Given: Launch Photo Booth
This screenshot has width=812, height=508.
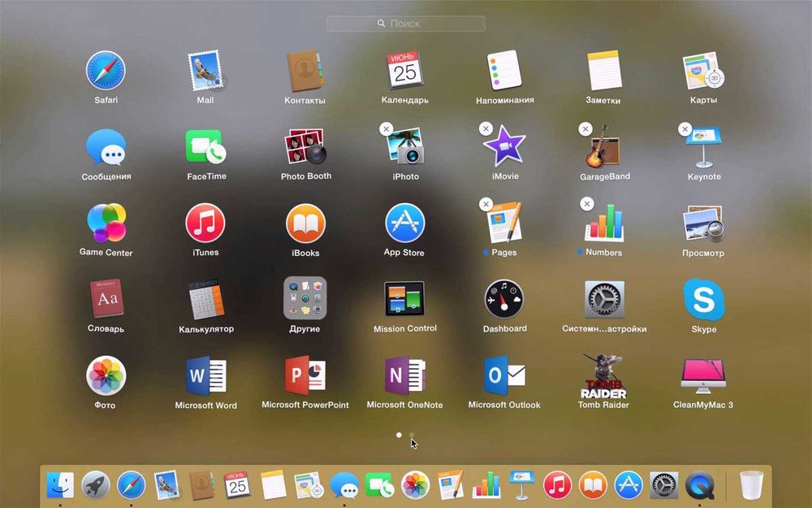Looking at the screenshot, I should click(305, 147).
